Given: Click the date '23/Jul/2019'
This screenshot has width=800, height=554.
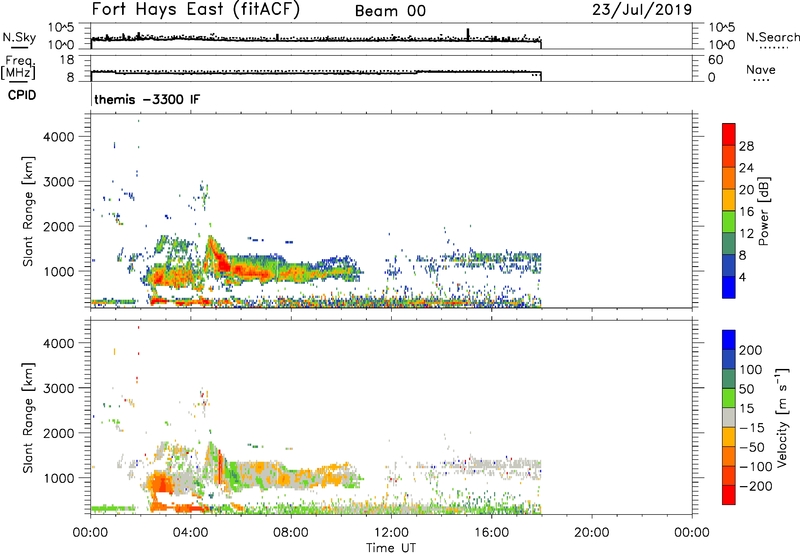Looking at the screenshot, I should coord(642,10).
